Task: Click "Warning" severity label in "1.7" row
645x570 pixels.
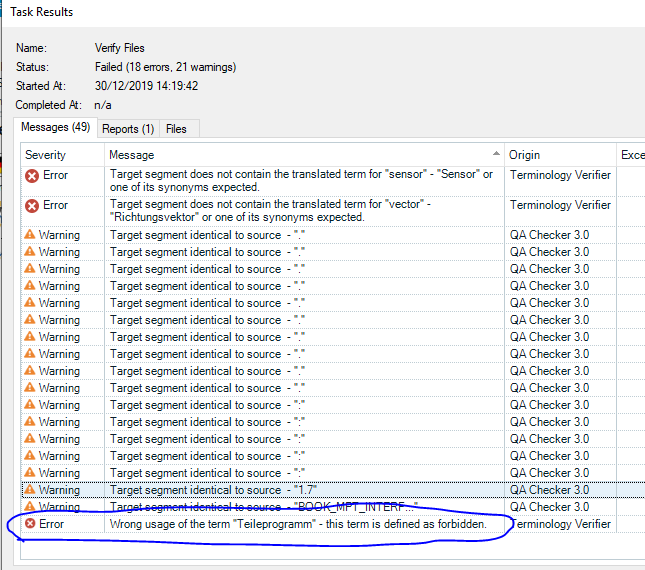Action: pyautogui.click(x=59, y=490)
